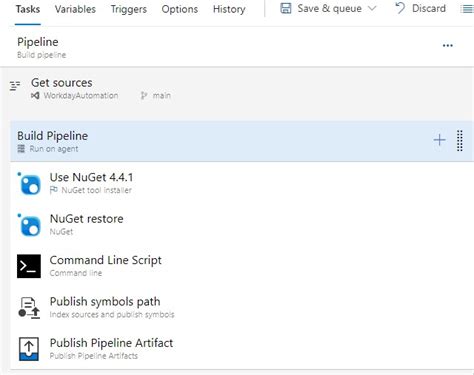
Task: Click the Run on agent subtitle
Action: coord(54,149)
